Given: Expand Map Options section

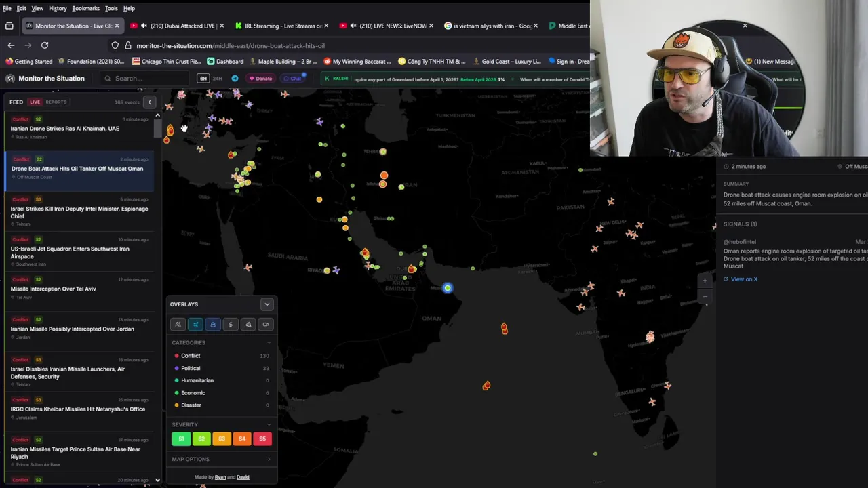Looking at the screenshot, I should tap(221, 459).
